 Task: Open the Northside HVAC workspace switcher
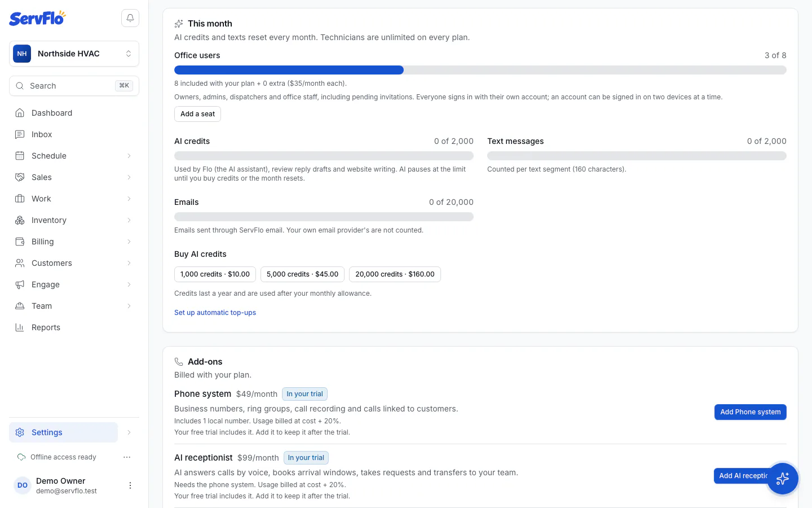pos(74,54)
